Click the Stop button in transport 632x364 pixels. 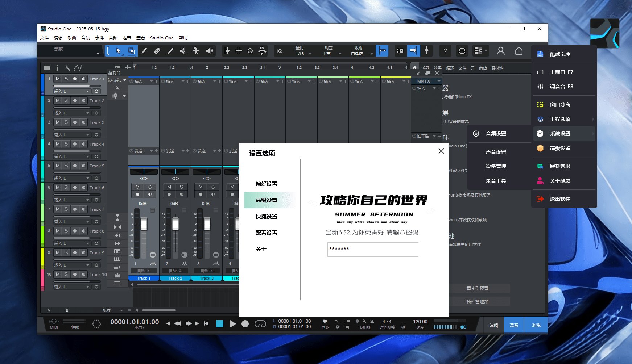(x=220, y=324)
